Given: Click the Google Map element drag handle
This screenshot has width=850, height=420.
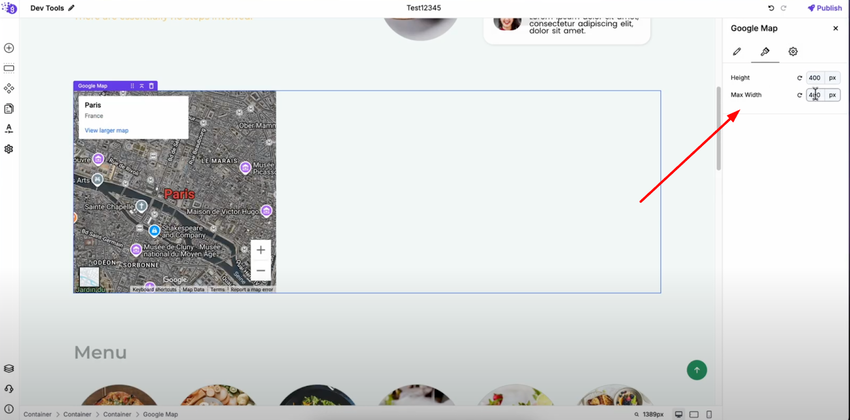Looking at the screenshot, I should (132, 86).
